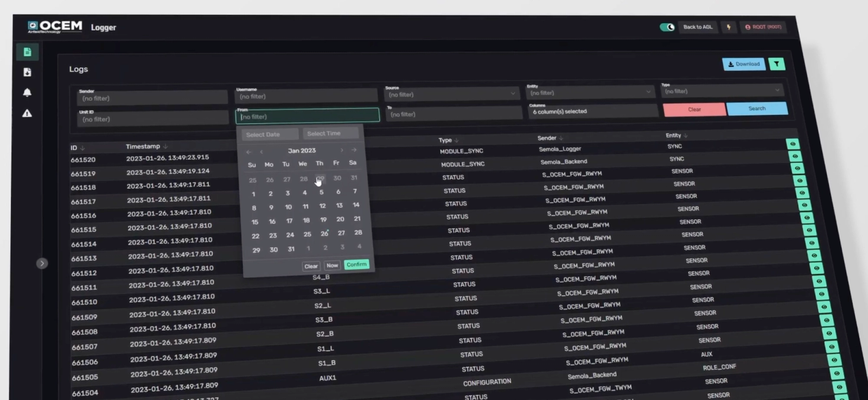View details eye for log 661516
Screen dimensions: 868x400
click(x=802, y=193)
